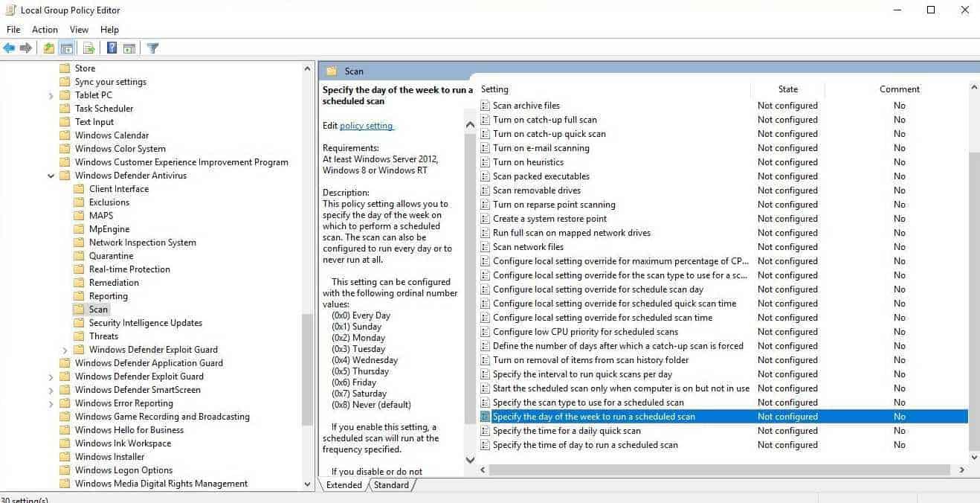Expand Windows Defender Exploit Guard under Antivirus

click(x=65, y=350)
